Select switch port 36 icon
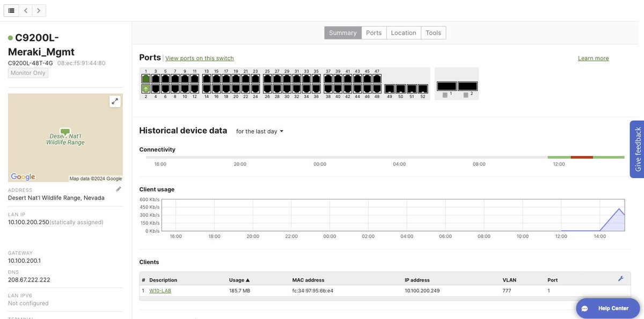 point(316,89)
